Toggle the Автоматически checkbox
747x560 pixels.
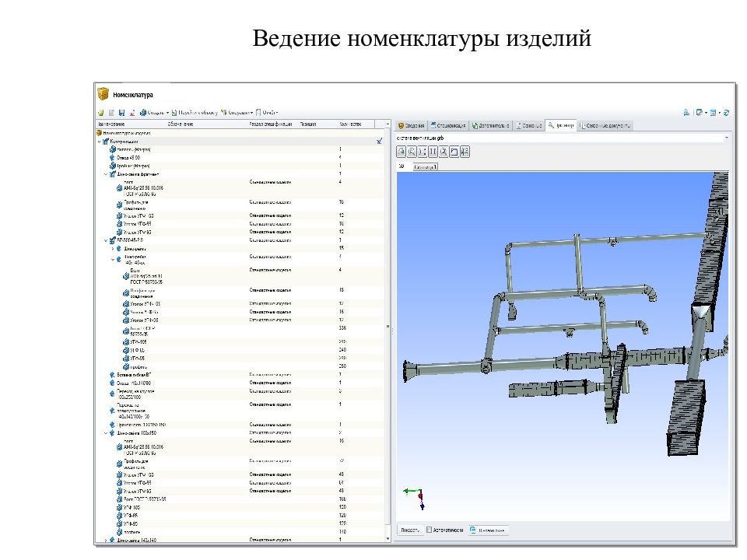point(429,530)
